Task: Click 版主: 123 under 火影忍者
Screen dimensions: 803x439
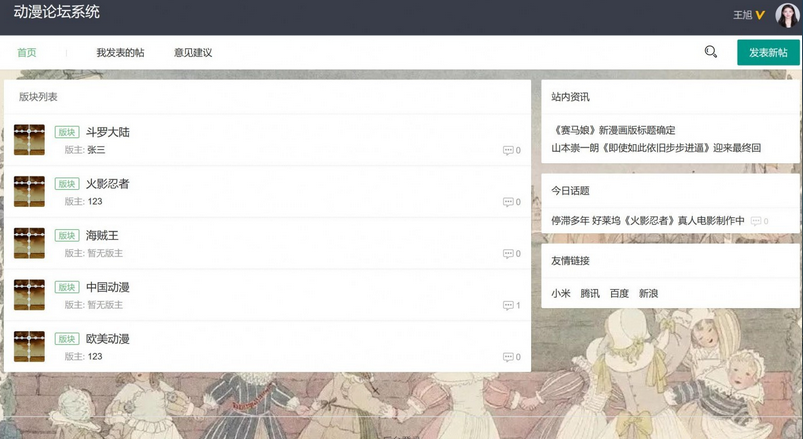Action: [83, 202]
